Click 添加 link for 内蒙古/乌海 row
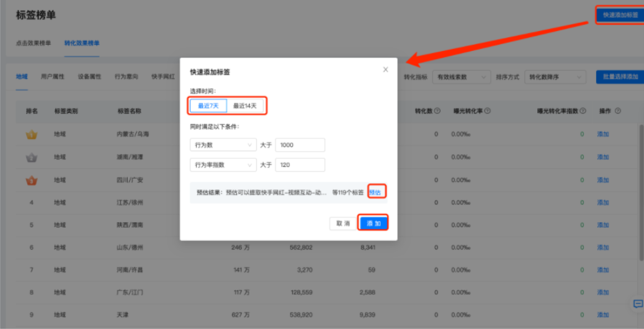This screenshot has width=644, height=329. tap(603, 134)
